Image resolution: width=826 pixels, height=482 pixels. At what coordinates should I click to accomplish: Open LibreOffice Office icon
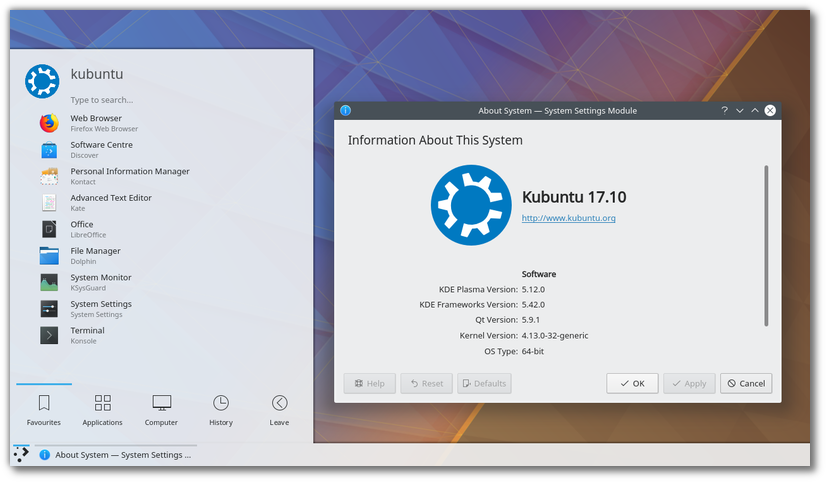coord(49,229)
